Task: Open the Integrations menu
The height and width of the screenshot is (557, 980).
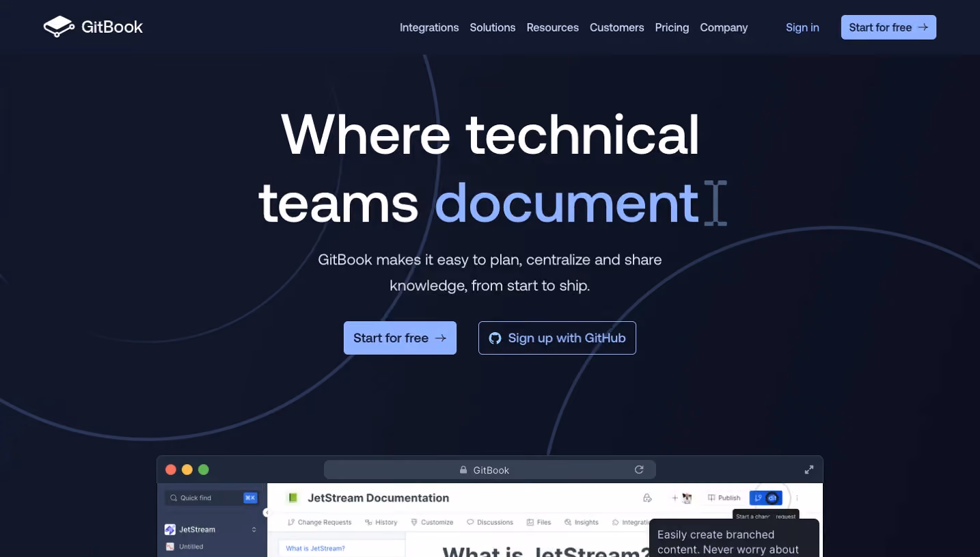Action: pos(429,27)
